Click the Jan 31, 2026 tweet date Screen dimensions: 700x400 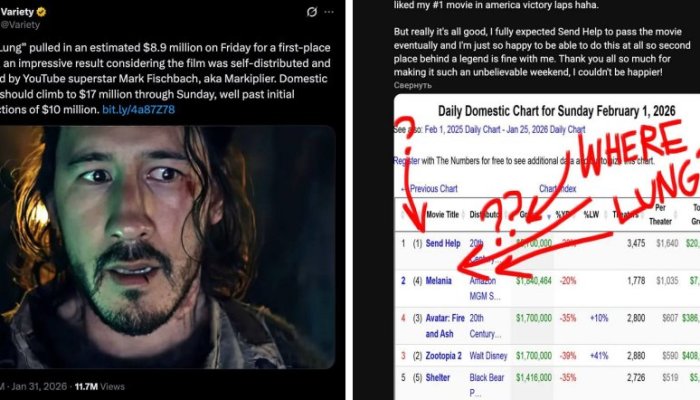pos(39,387)
